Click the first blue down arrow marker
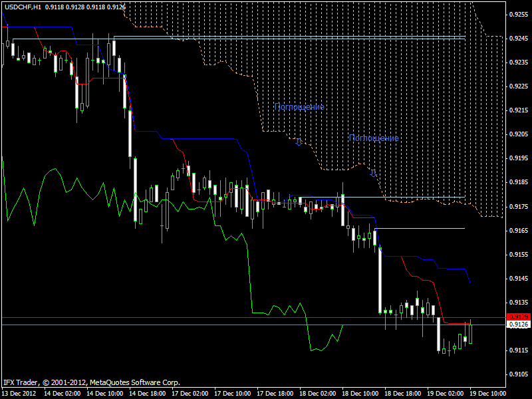 point(299,142)
